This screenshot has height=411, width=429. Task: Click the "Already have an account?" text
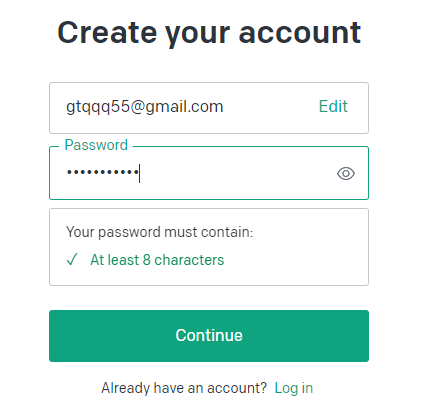pos(184,388)
